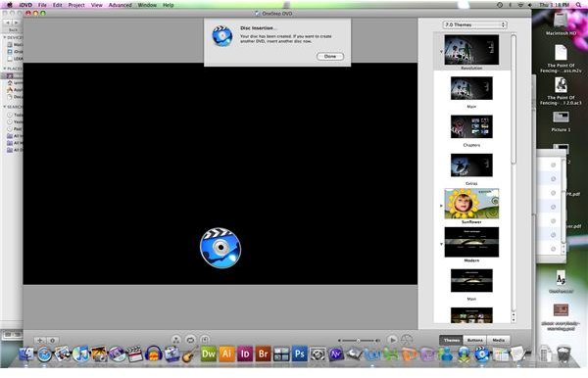Open iTunes from the Dock
Image resolution: width=588 pixels, height=378 pixels.
pos(80,354)
